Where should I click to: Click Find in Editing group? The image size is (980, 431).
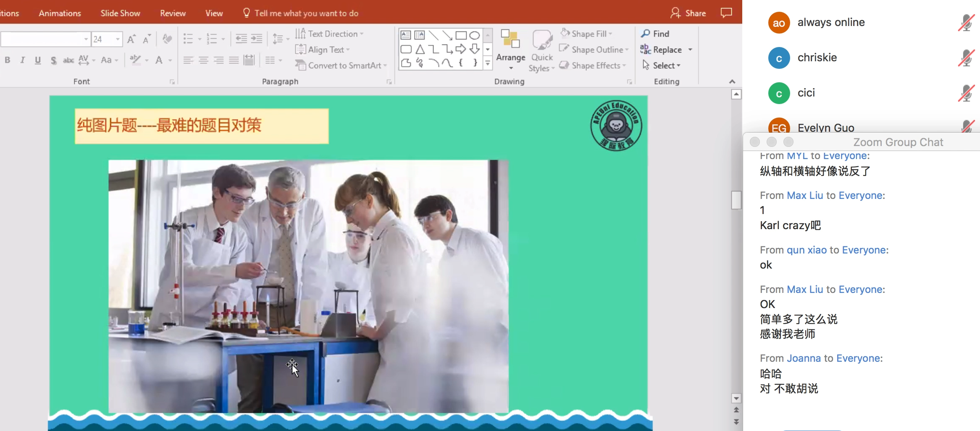click(x=655, y=34)
